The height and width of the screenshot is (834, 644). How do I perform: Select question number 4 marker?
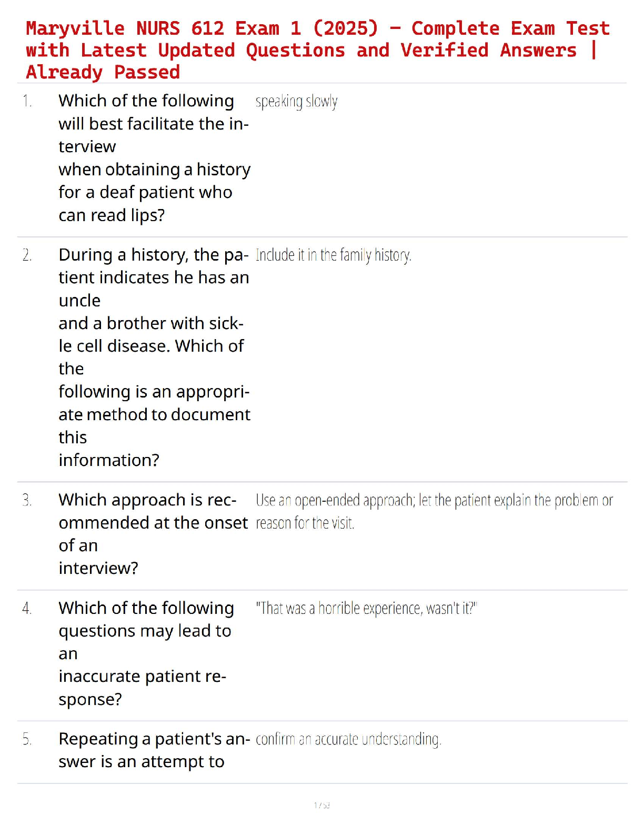pyautogui.click(x=27, y=609)
